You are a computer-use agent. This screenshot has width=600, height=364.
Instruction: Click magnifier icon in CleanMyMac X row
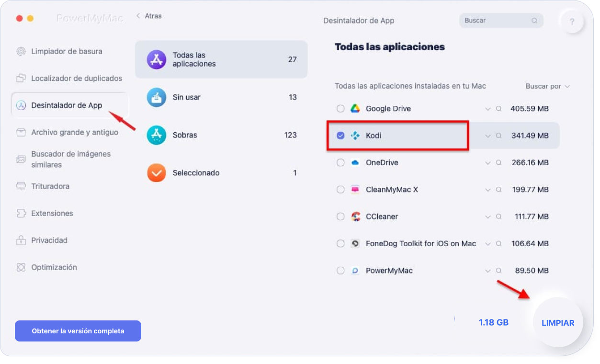[498, 190]
